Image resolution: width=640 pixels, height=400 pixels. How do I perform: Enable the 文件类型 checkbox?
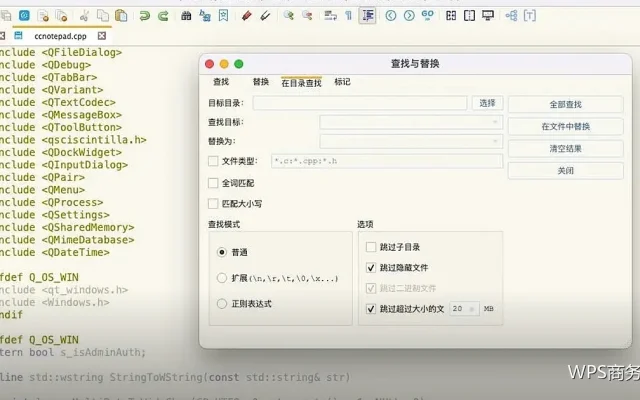click(213, 161)
